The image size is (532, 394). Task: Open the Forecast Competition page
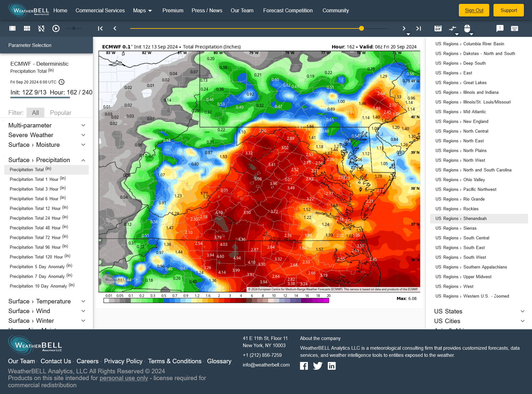coord(288,10)
